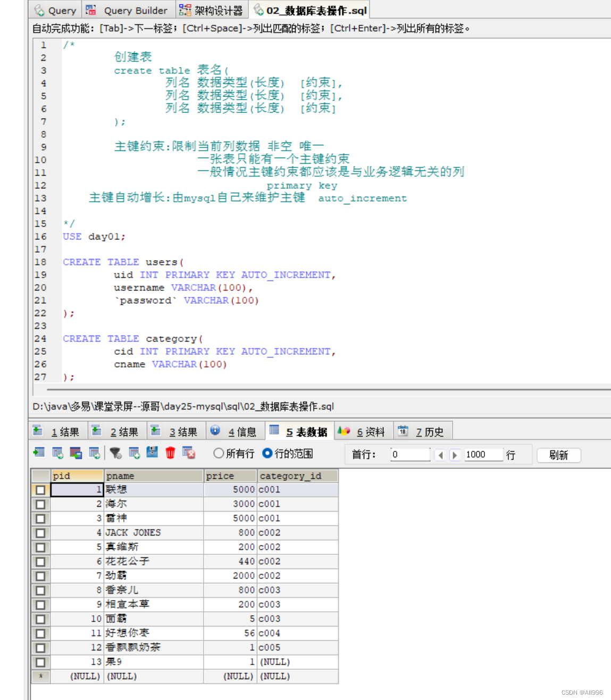The height and width of the screenshot is (700, 611).
Task: Check the row checkbox for 面霸
Action: [40, 619]
